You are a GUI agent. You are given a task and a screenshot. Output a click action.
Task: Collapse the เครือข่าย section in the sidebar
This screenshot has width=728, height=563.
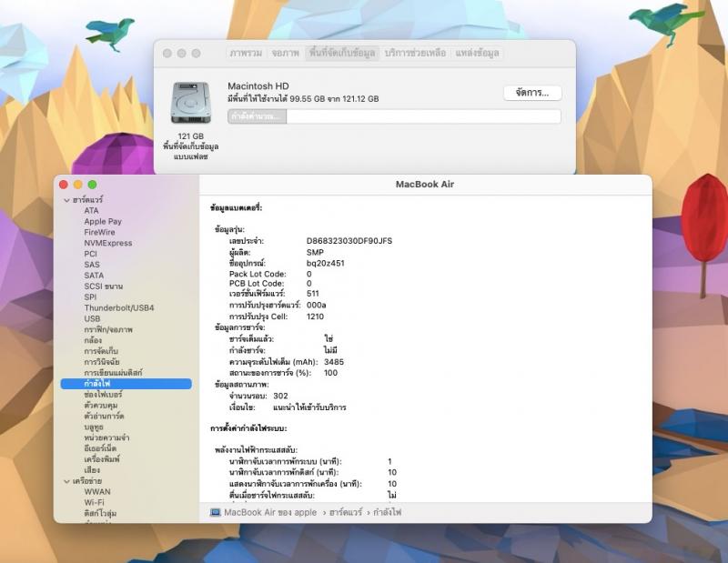pyautogui.click(x=66, y=481)
